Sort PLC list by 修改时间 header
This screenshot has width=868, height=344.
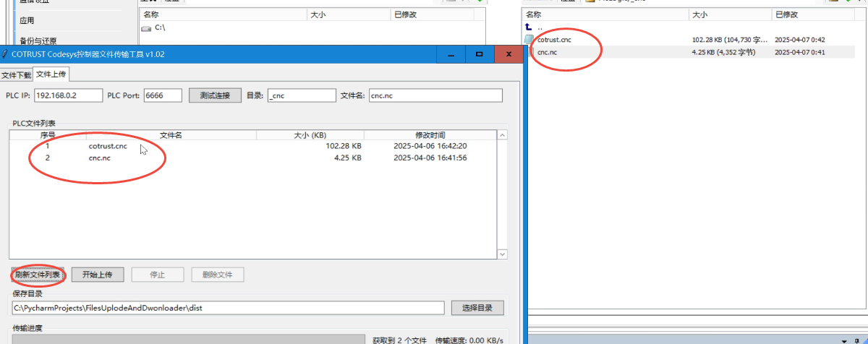click(x=430, y=135)
